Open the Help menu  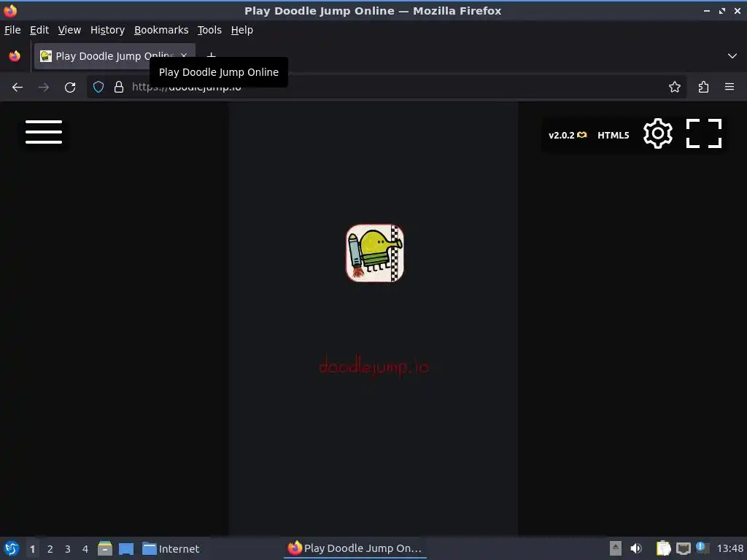click(242, 30)
